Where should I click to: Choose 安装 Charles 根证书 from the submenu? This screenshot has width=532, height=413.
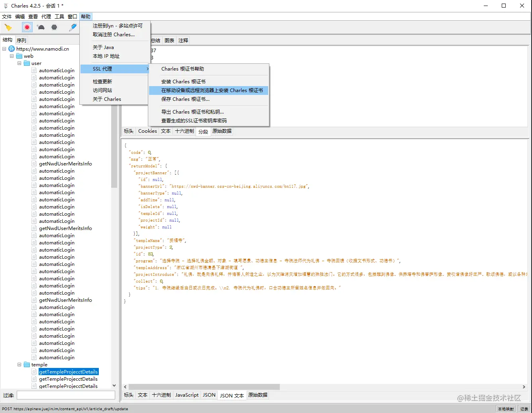pos(183,82)
